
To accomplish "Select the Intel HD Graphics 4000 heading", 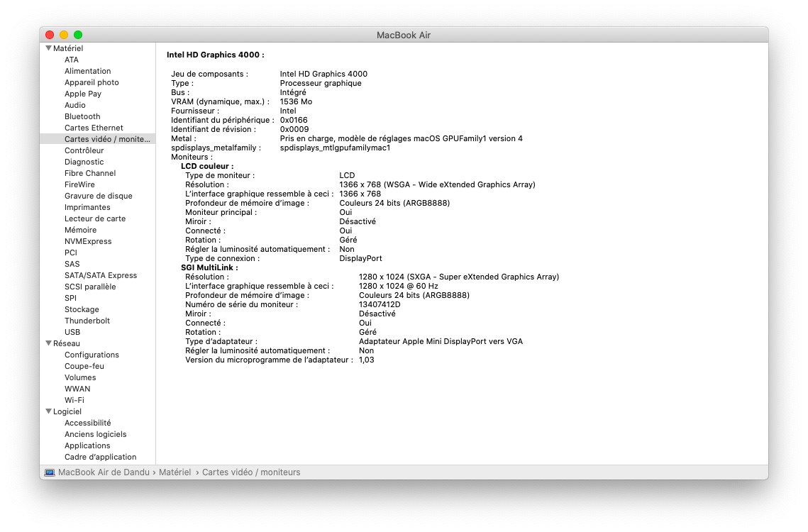I will [215, 55].
